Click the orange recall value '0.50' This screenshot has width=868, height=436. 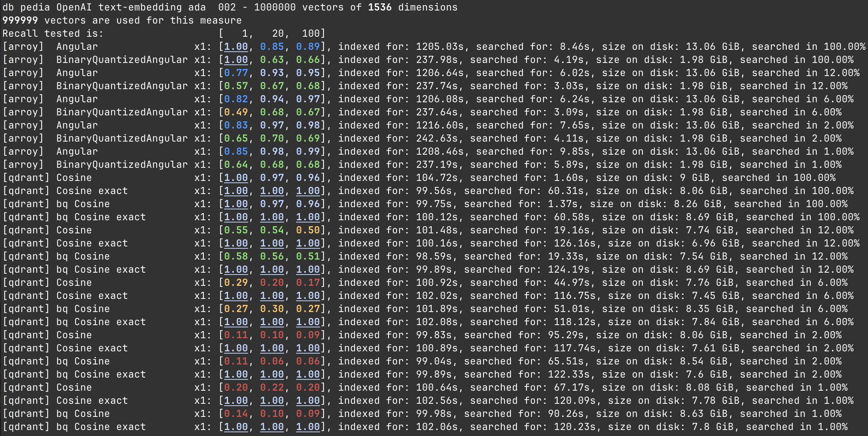[308, 230]
